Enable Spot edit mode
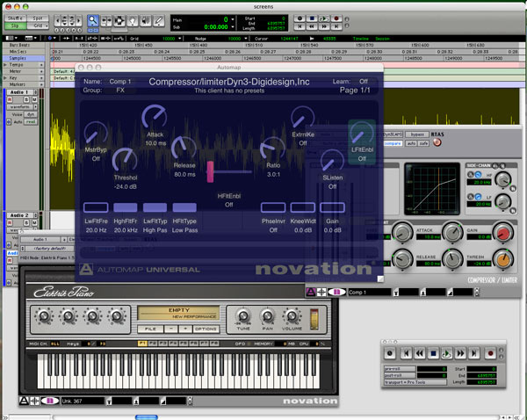The height and width of the screenshot is (420, 527). 38,18
